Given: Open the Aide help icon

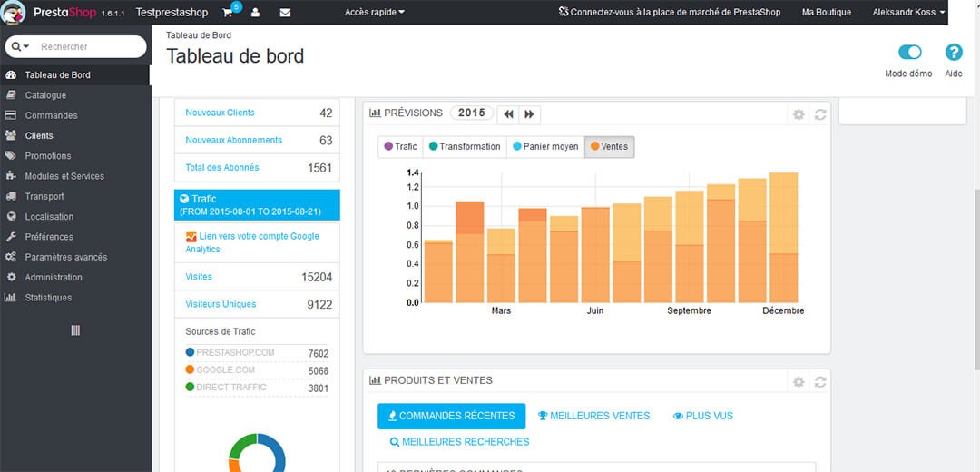Looking at the screenshot, I should coord(954,53).
